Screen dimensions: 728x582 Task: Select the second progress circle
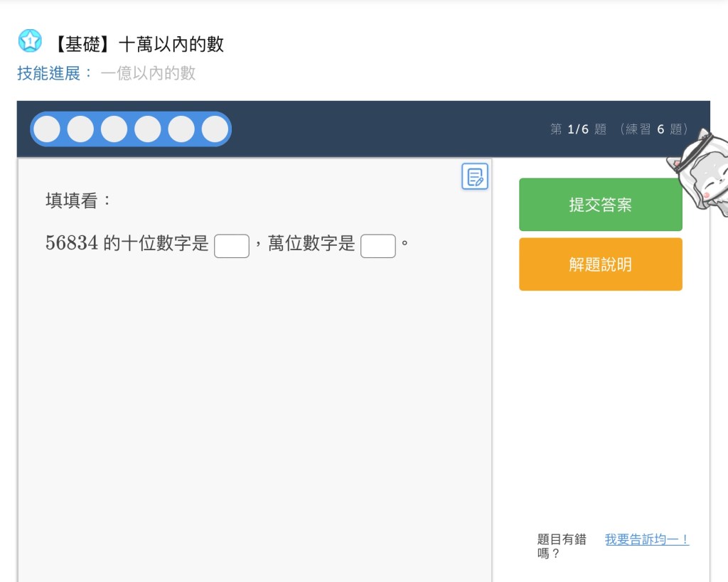(x=80, y=129)
